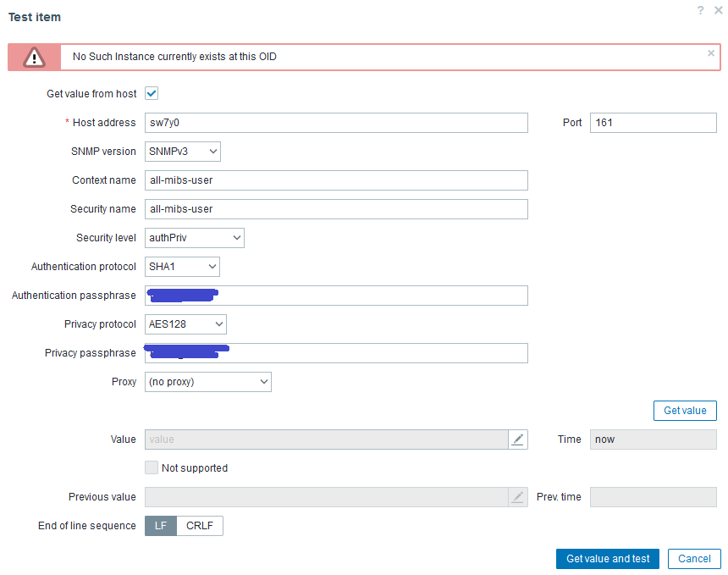The width and height of the screenshot is (728, 575).
Task: Check the Not supported checkbox
Action: pos(152,467)
